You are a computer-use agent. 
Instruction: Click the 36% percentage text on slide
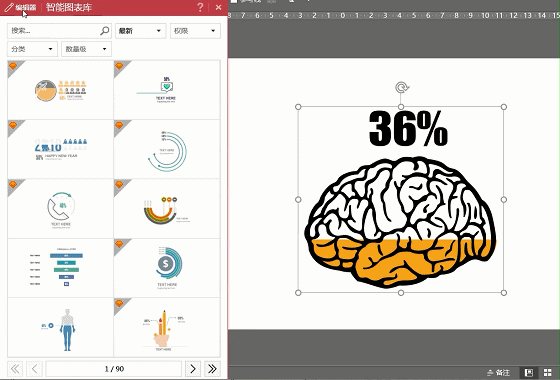(408, 129)
